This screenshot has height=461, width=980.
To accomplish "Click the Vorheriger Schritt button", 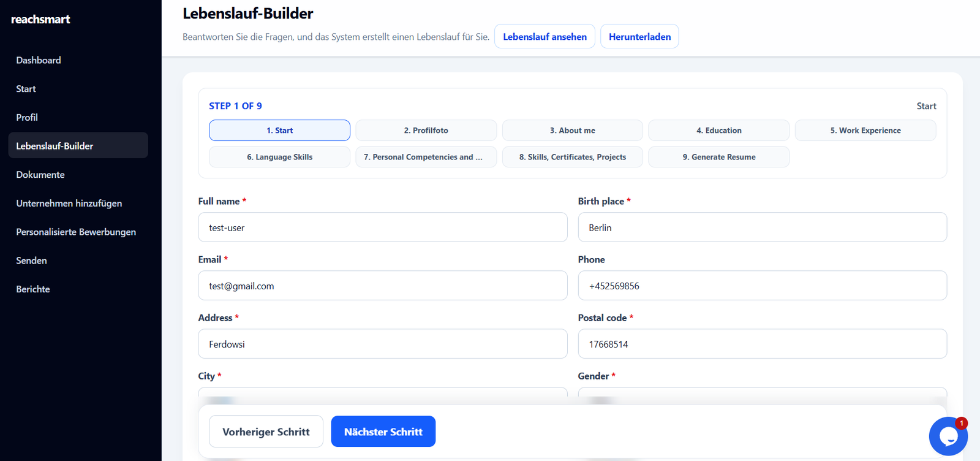I will 266,432.
